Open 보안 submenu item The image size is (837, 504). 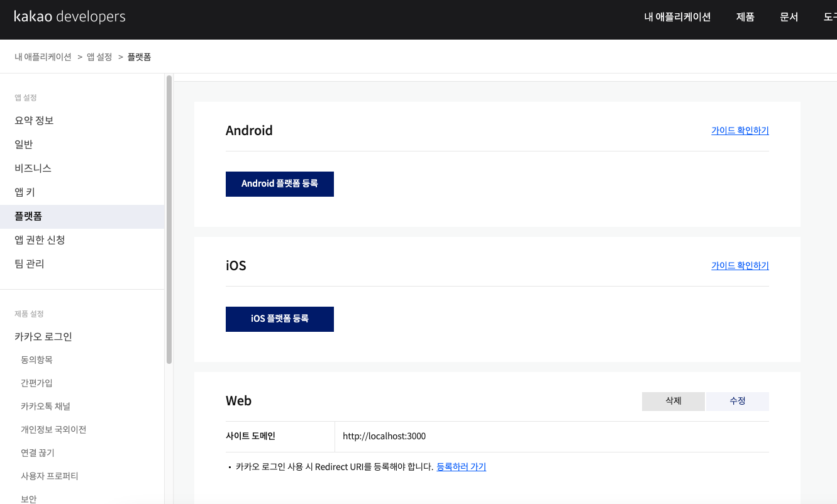coord(29,499)
